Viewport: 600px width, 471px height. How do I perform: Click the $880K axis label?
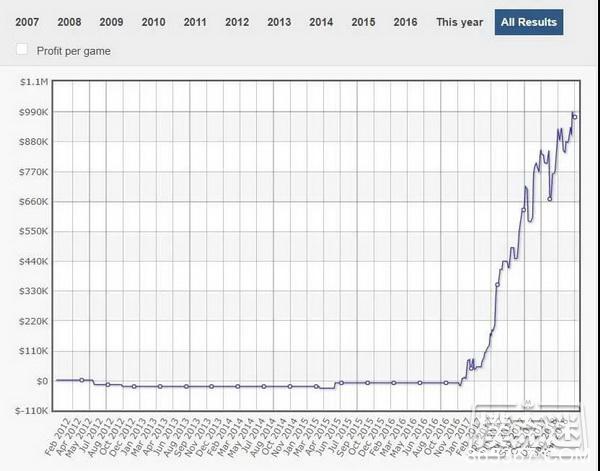pos(34,142)
